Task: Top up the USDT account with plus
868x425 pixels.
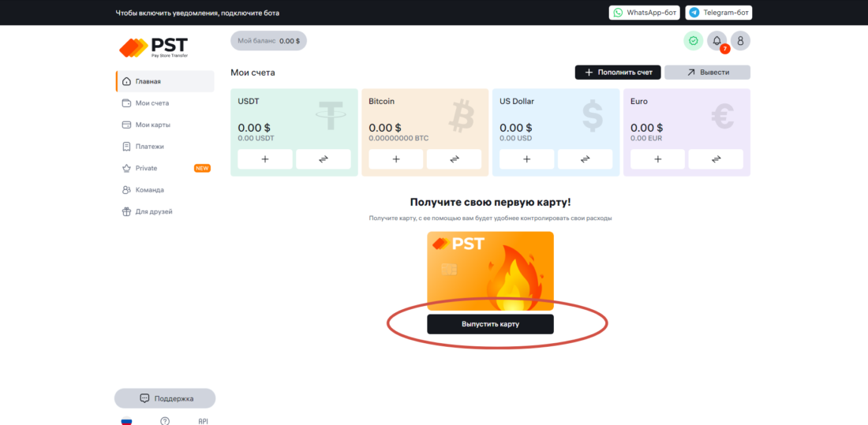Action: click(265, 158)
